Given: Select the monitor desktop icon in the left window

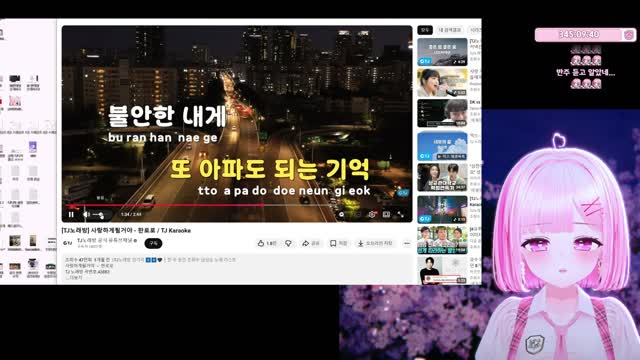Looking at the screenshot, I should pos(15,82).
